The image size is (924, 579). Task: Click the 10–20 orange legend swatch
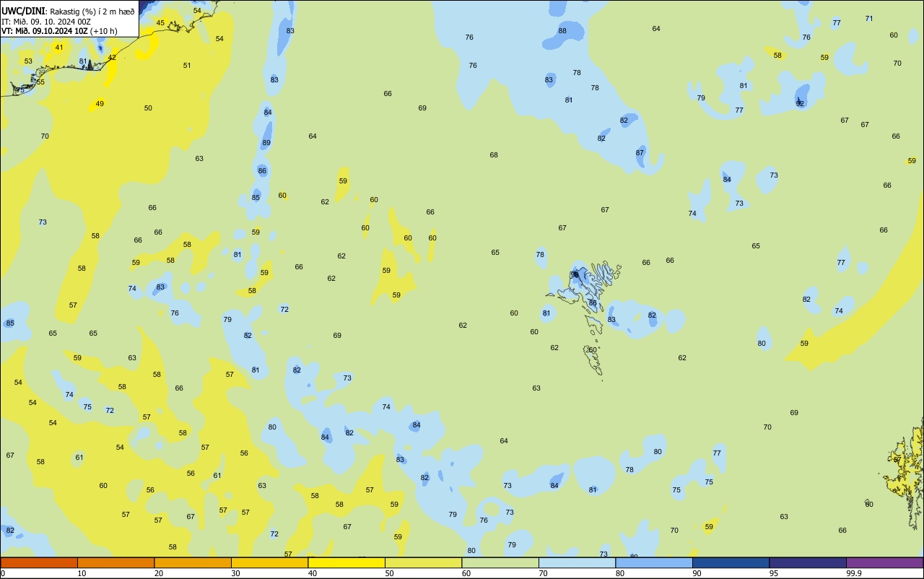point(115,562)
